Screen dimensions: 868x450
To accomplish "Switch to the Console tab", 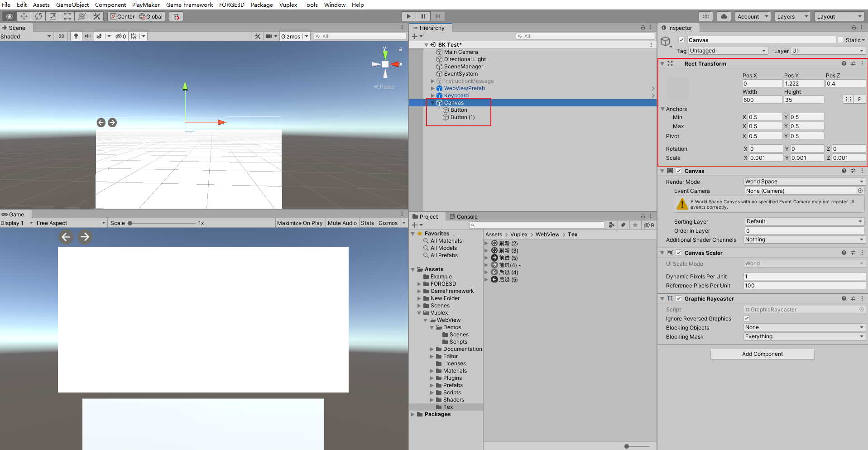I will [463, 216].
